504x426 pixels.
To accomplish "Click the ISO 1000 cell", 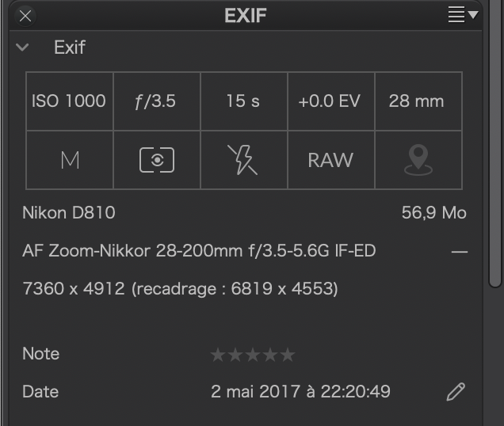I will pos(69,101).
